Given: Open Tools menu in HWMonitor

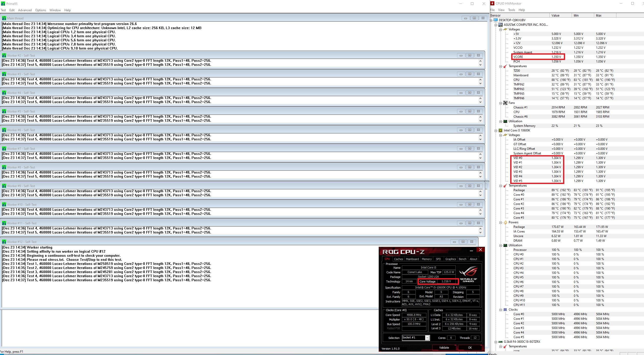Looking at the screenshot, I should click(x=511, y=10).
